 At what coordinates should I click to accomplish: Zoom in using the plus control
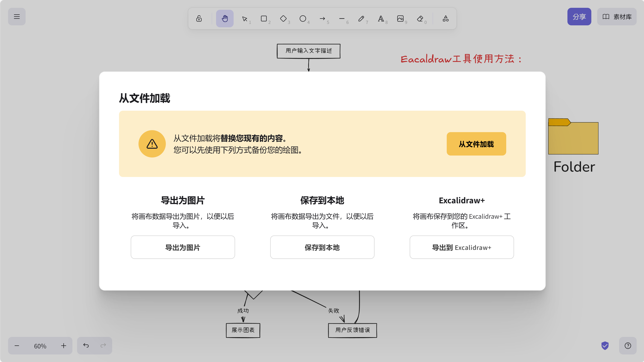tap(63, 346)
